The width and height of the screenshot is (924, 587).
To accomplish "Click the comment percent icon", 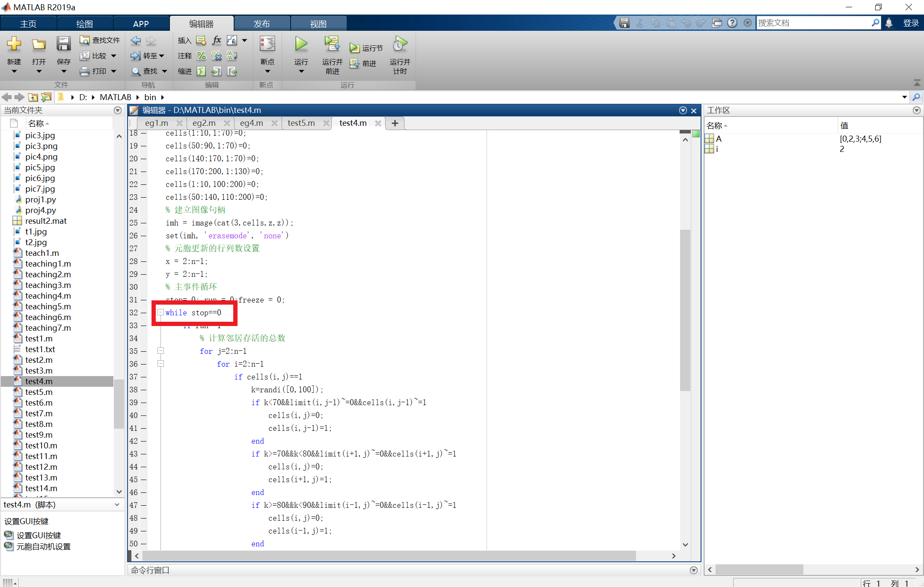I will 201,56.
